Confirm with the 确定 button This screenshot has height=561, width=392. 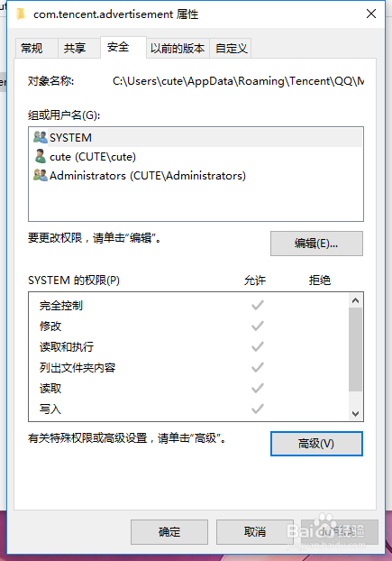(x=169, y=532)
